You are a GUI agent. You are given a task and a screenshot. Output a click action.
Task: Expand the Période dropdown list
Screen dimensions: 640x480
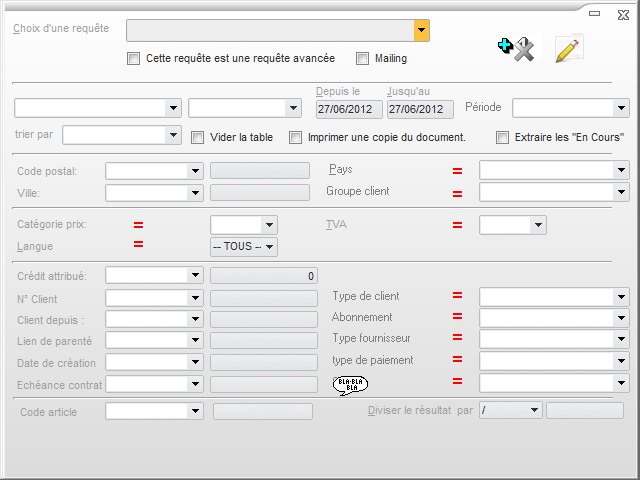[621, 108]
